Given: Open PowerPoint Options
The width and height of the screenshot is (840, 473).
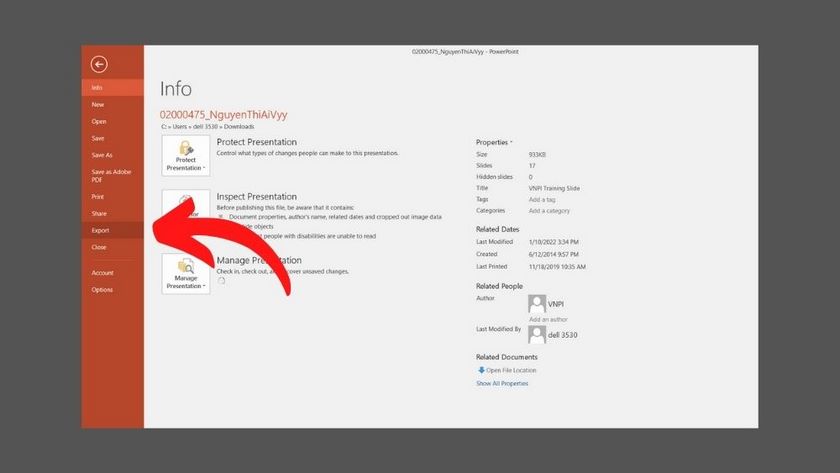Looking at the screenshot, I should pos(102,289).
